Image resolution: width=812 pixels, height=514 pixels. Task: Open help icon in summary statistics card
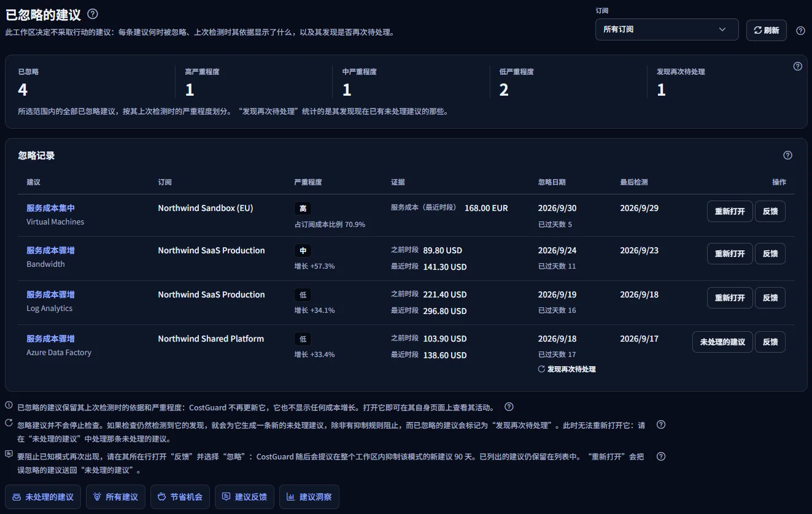[x=798, y=67]
